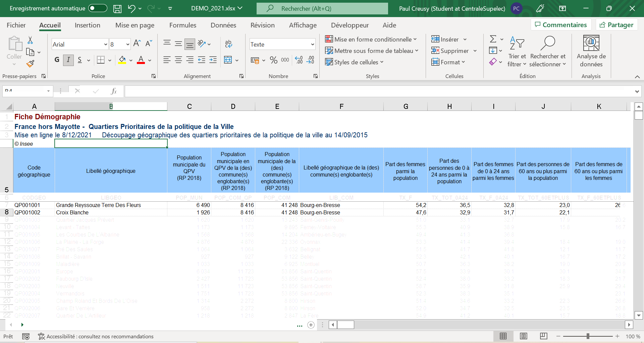Toggle bold formatting G button
Image resolution: width=644 pixels, height=343 pixels.
pos(57,60)
